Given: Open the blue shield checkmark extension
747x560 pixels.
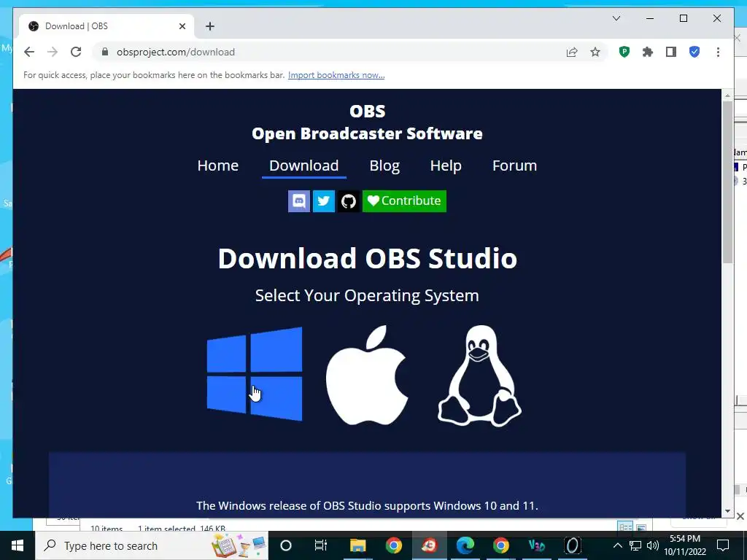Looking at the screenshot, I should (694, 52).
